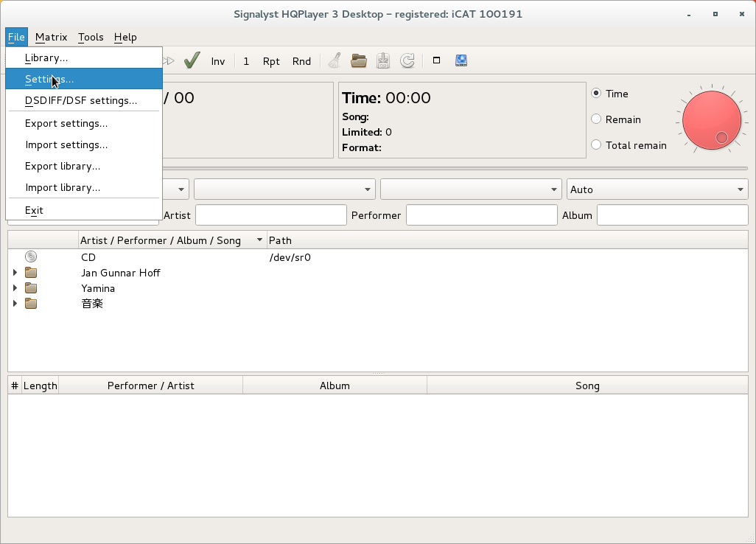Toggle Inv phase inversion button
This screenshot has width=756, height=544.
[x=218, y=61]
